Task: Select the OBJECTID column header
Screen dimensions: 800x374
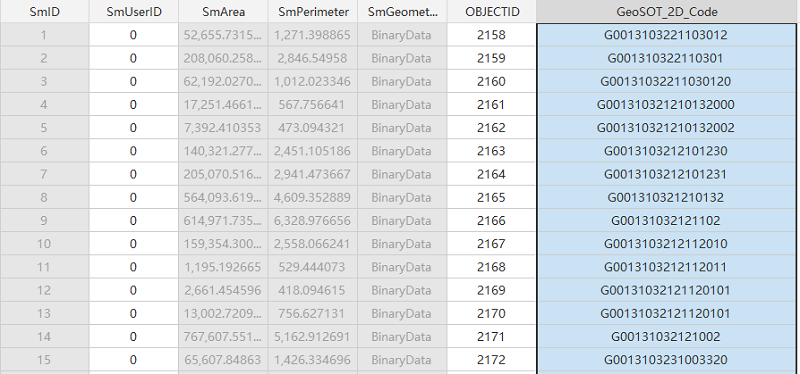Action: (x=492, y=11)
